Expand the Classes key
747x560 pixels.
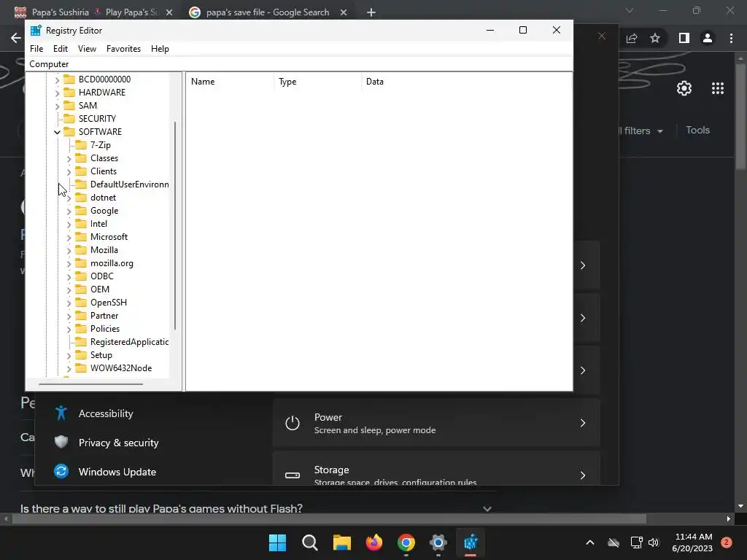(x=69, y=158)
